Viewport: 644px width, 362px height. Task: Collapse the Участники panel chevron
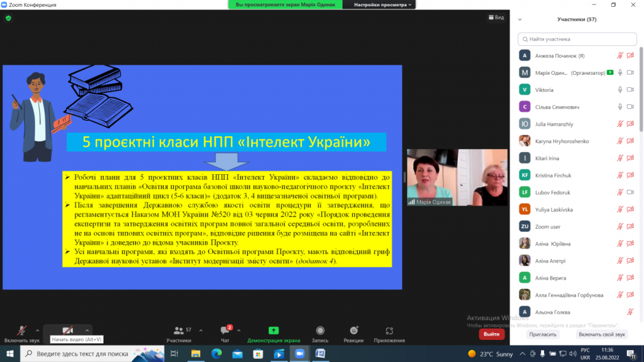click(x=520, y=19)
